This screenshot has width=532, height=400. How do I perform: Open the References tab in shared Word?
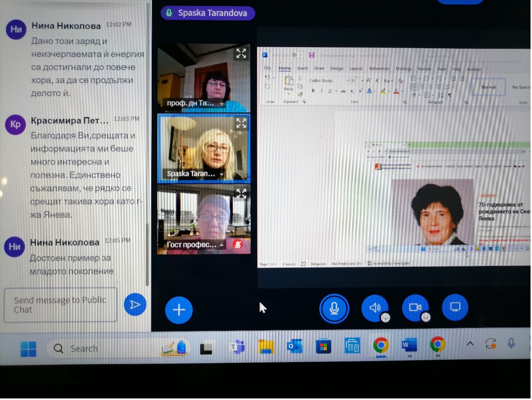point(379,69)
